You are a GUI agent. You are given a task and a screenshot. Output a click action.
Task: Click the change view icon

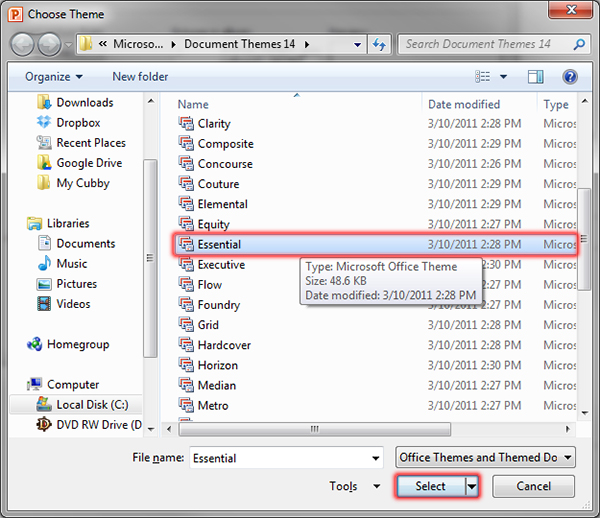pyautogui.click(x=483, y=77)
